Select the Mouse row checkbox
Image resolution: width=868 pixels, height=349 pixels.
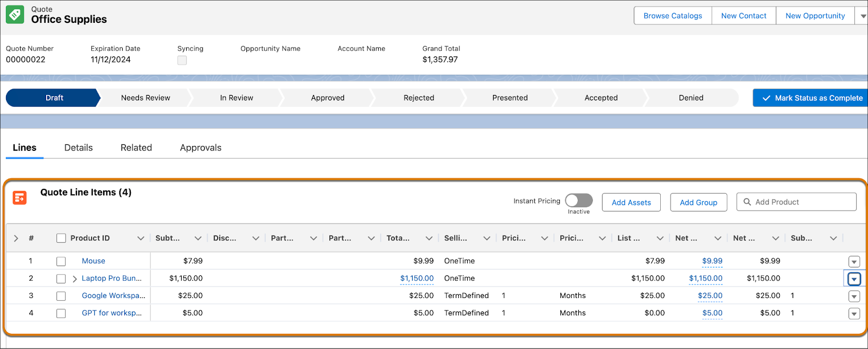(x=61, y=262)
